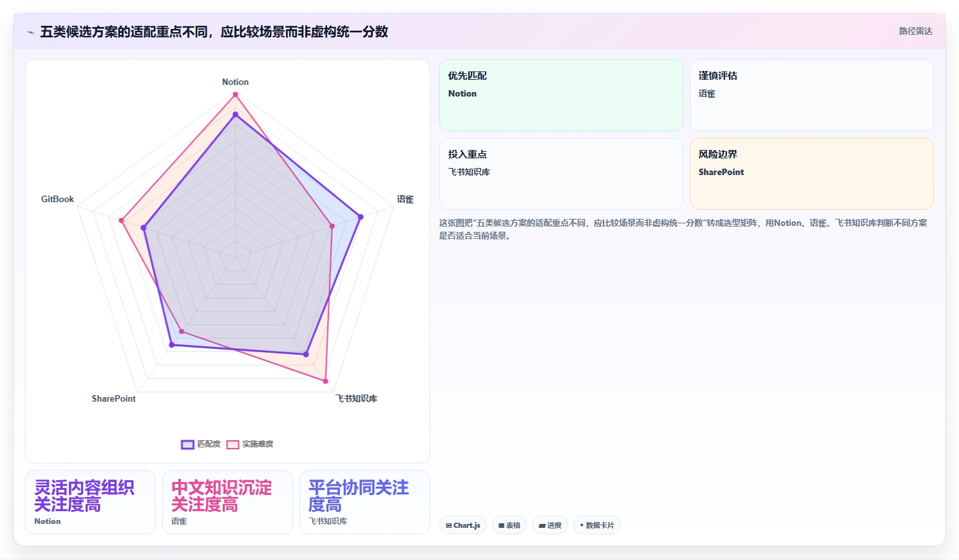Select pink 实施难度 point on 飞书知识库 axis
The width and height of the screenshot is (959, 560).
[325, 381]
